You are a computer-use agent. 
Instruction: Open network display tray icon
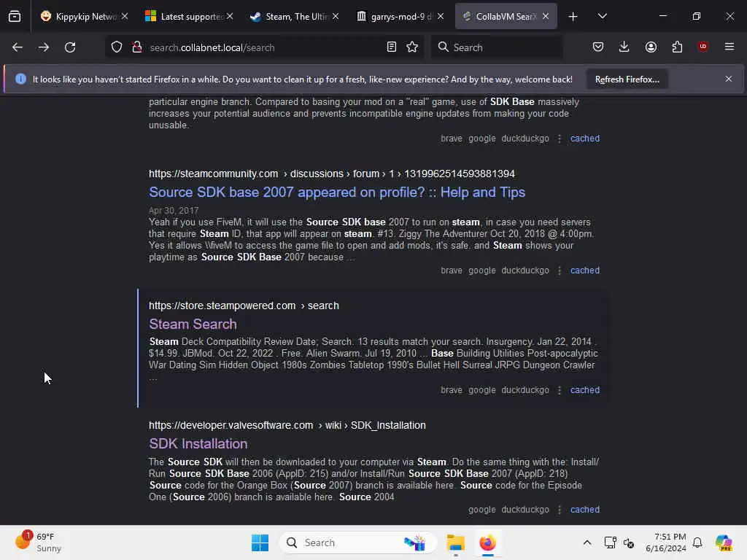pos(610,542)
